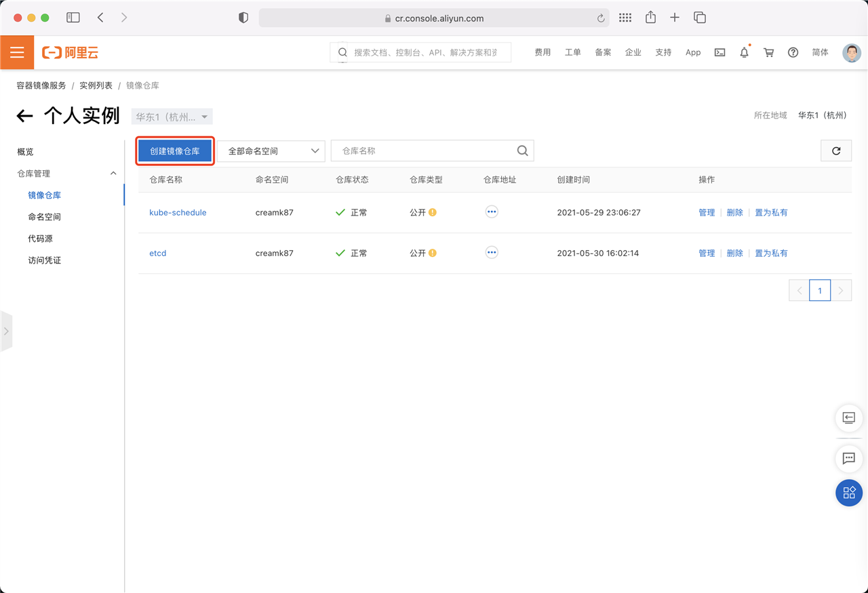Click Safari address bar
Screen dimensions: 868x593
(x=434, y=18)
